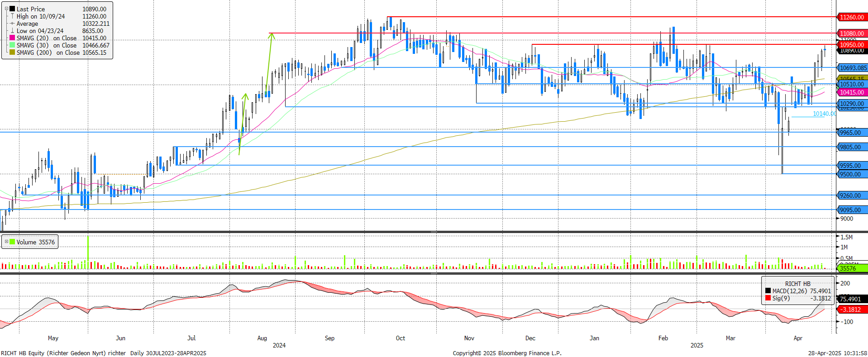Click the blue 10290.00 axis price tag
The image size is (868, 357).
pos(851,104)
